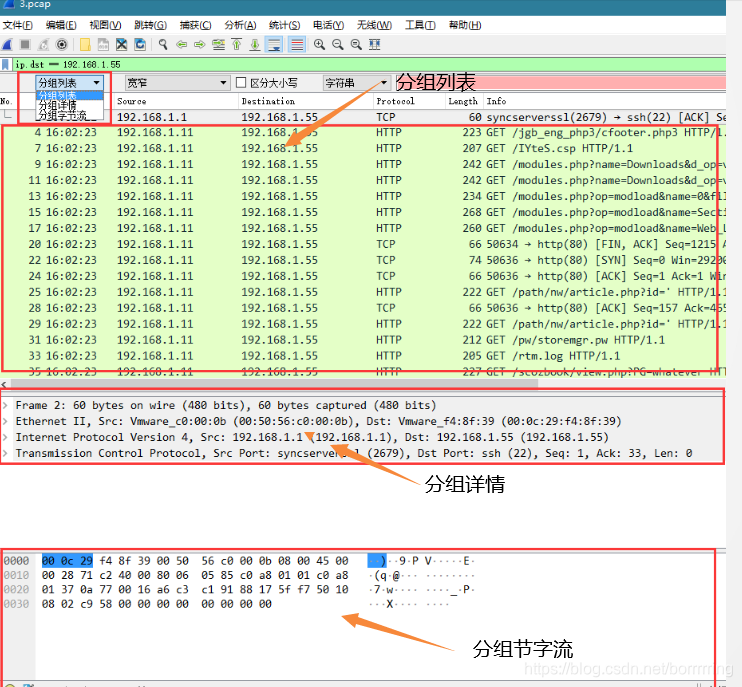Reset text to normal size
The image size is (742, 687).
356,45
